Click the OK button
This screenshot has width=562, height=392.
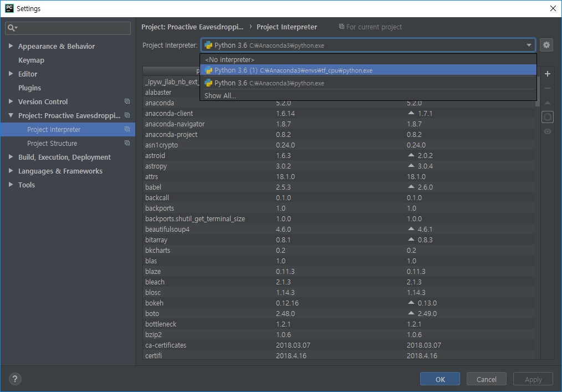pos(440,379)
